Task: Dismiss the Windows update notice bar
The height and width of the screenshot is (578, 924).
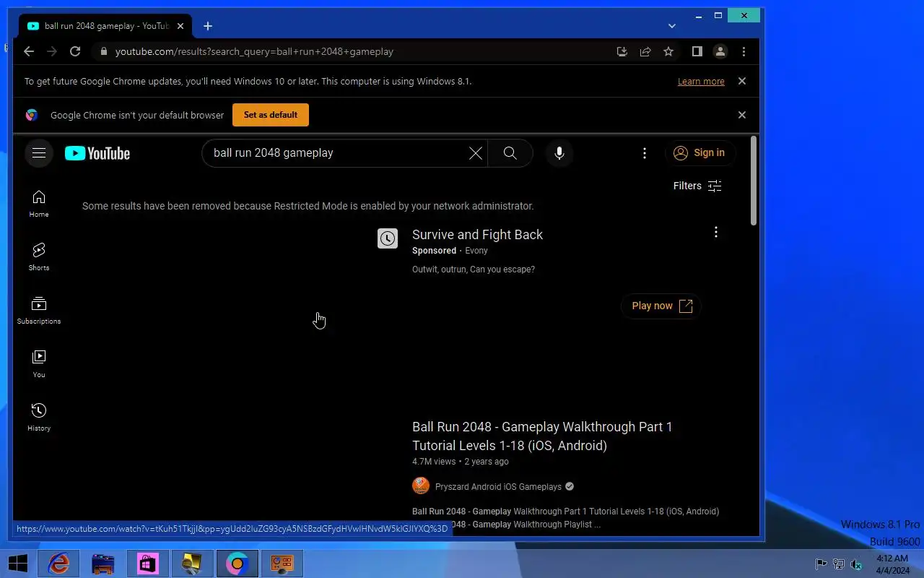Action: point(741,81)
